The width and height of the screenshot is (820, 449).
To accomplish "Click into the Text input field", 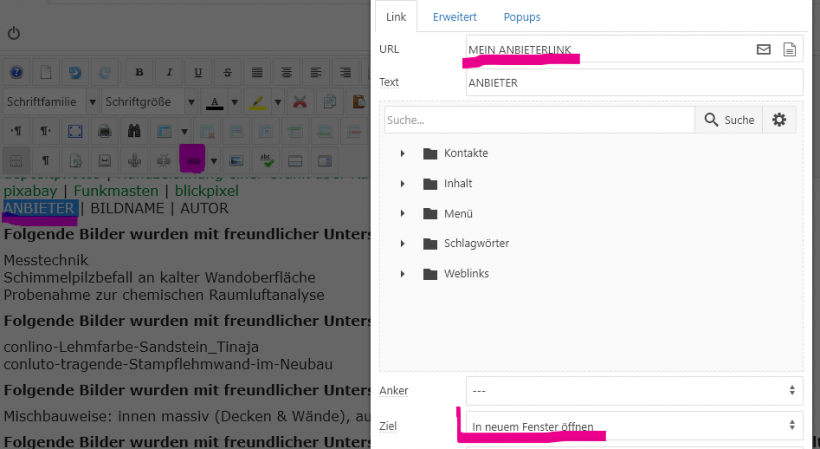I will 634,83.
